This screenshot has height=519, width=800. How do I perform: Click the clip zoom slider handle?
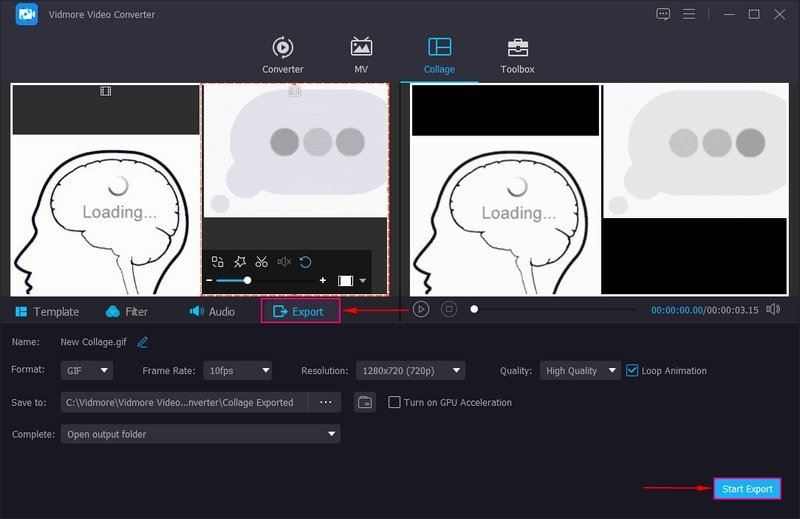pyautogui.click(x=247, y=281)
